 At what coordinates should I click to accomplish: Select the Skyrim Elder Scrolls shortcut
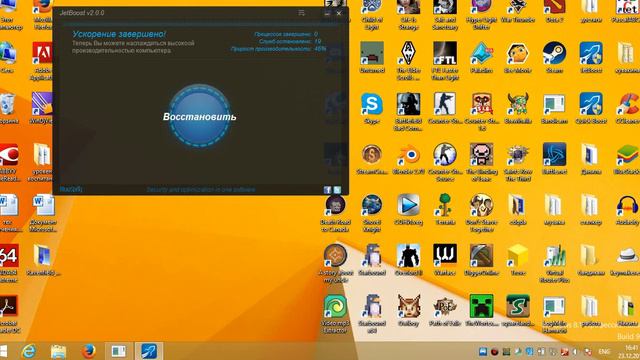tap(409, 60)
